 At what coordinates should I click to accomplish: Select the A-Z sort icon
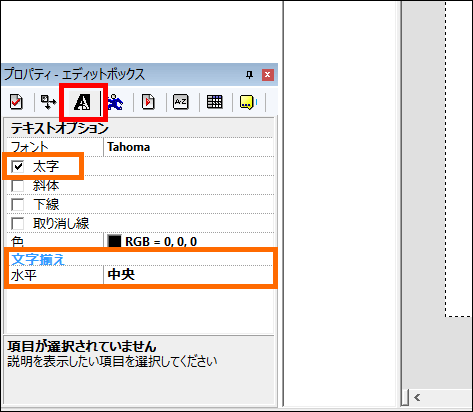[181, 102]
